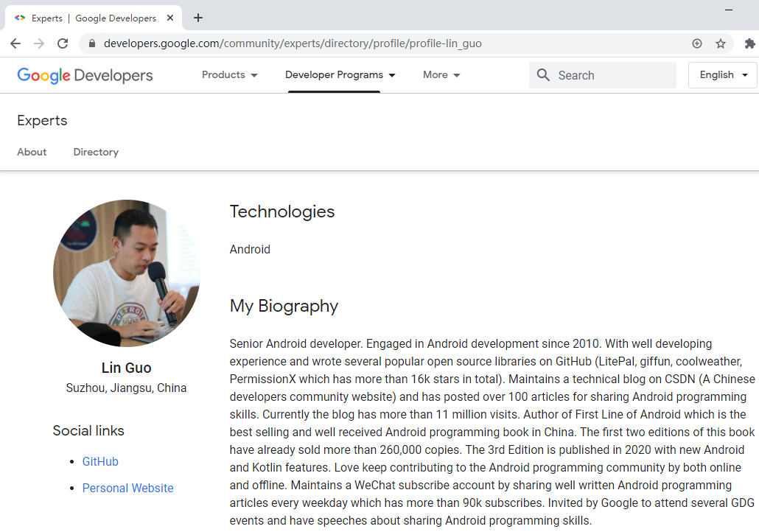The height and width of the screenshot is (532, 759).
Task: Click the Google Developers logo
Action: pos(85,75)
